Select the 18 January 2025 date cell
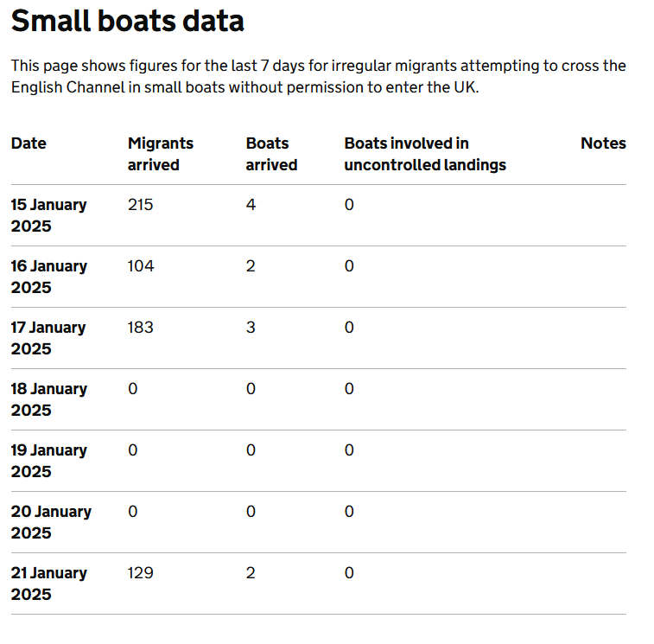 coord(48,399)
